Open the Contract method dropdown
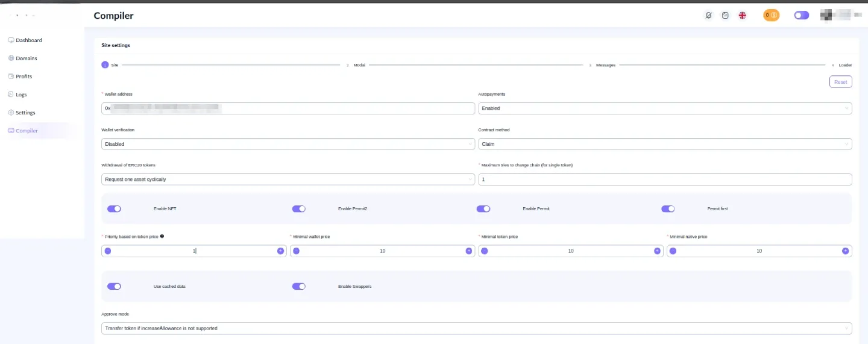The width and height of the screenshot is (868, 344). click(665, 144)
